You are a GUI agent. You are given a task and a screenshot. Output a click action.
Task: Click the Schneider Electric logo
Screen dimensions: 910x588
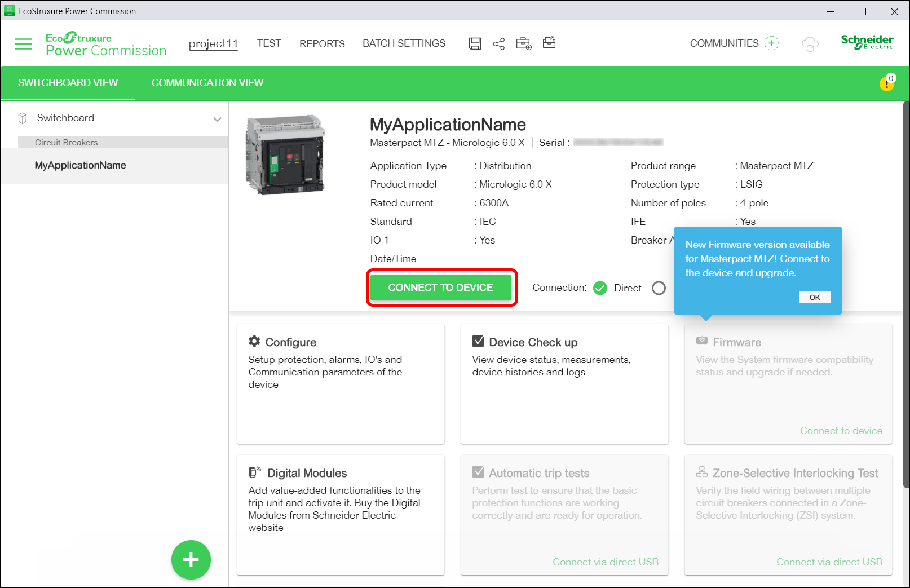[x=867, y=42]
